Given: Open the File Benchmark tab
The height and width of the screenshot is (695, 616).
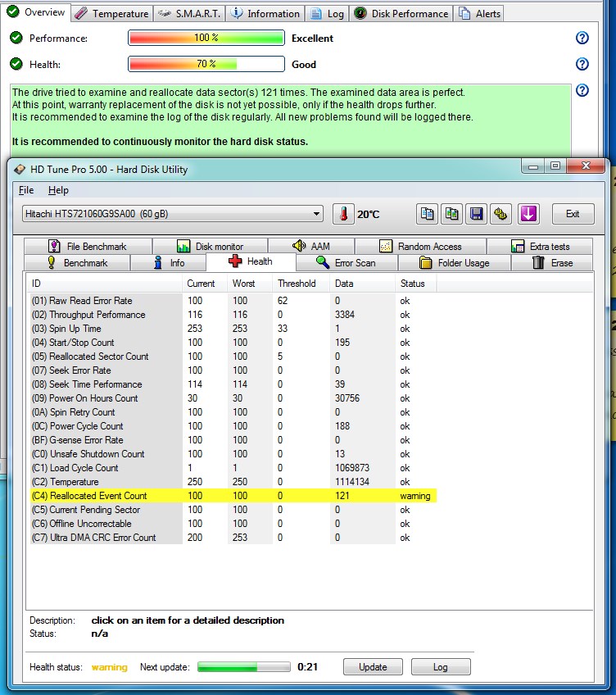Looking at the screenshot, I should (88, 247).
